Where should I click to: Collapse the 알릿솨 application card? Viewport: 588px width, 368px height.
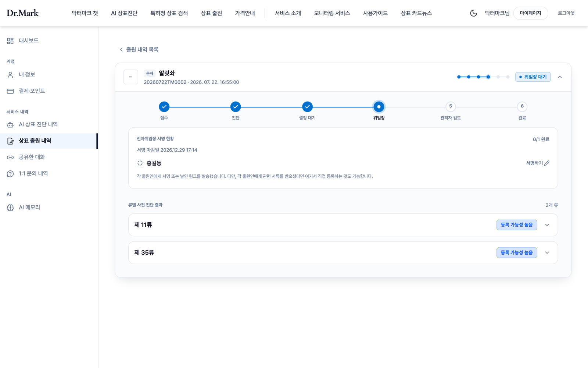[x=560, y=77]
